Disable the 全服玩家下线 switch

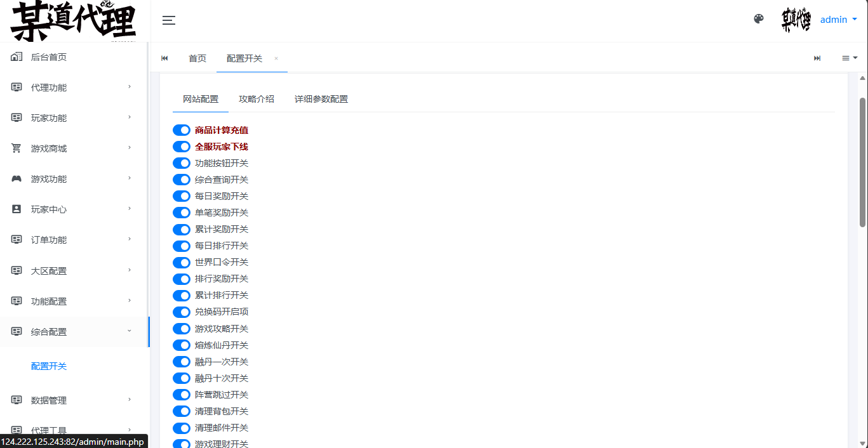pyautogui.click(x=182, y=147)
